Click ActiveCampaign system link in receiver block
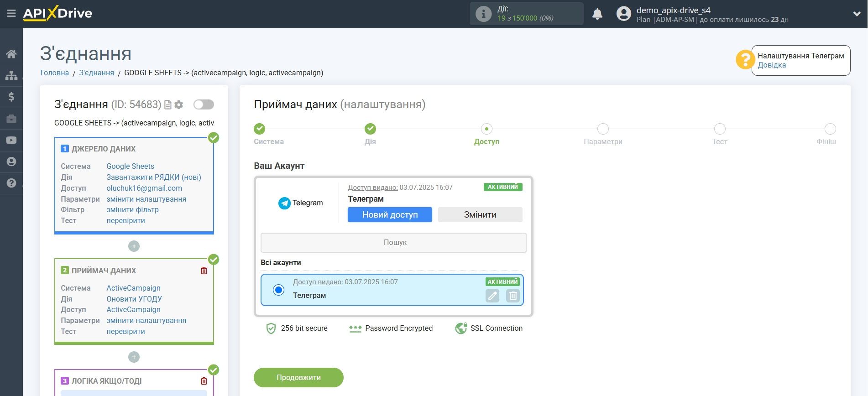The height and width of the screenshot is (396, 868). click(133, 288)
